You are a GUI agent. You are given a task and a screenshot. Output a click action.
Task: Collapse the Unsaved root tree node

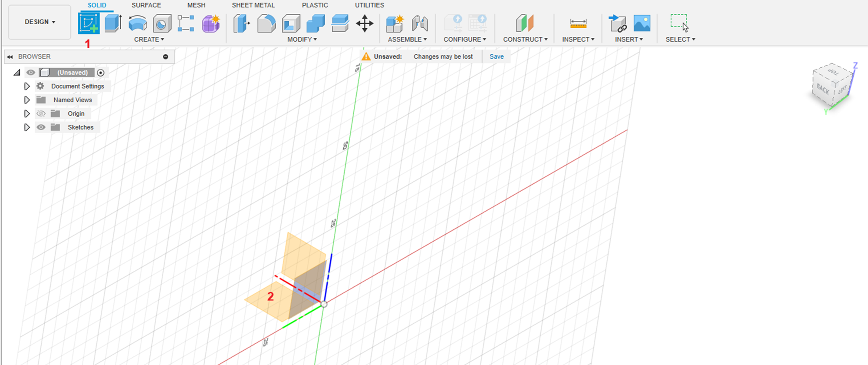click(x=17, y=73)
